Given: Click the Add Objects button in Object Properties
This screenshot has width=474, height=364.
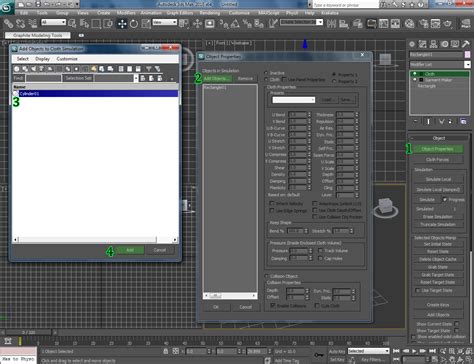Looking at the screenshot, I should [217, 79].
